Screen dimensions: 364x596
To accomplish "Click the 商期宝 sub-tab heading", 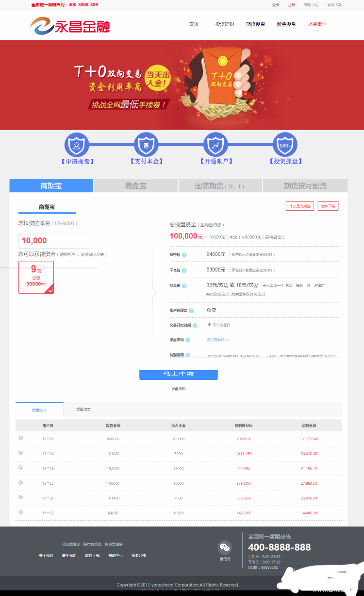I will (47, 207).
